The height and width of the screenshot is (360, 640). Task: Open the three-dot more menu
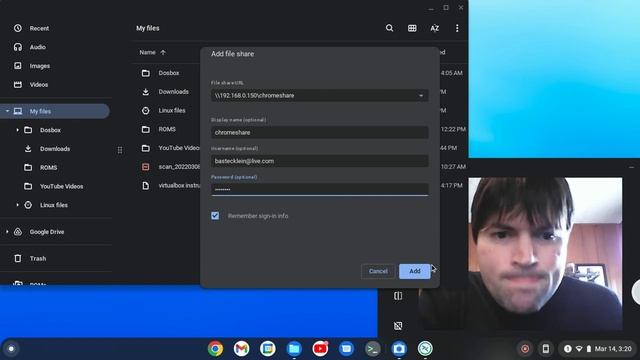tap(457, 28)
